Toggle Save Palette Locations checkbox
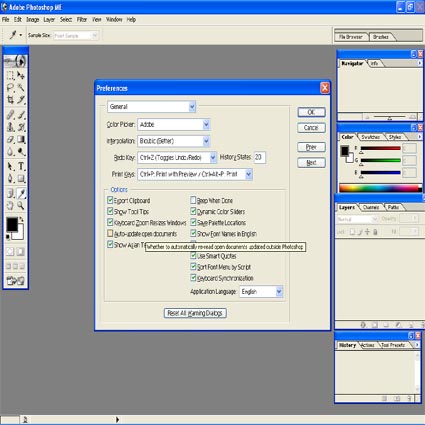Viewport: 425px width, 425px height. pyautogui.click(x=193, y=222)
